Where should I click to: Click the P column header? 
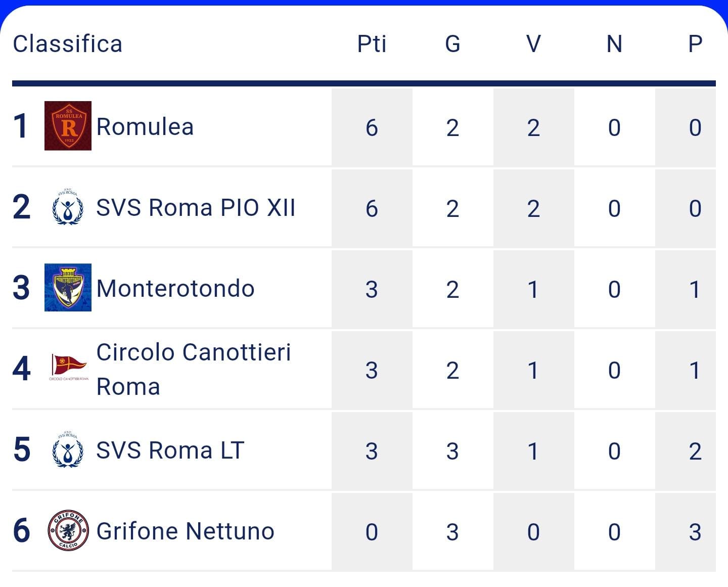(695, 44)
